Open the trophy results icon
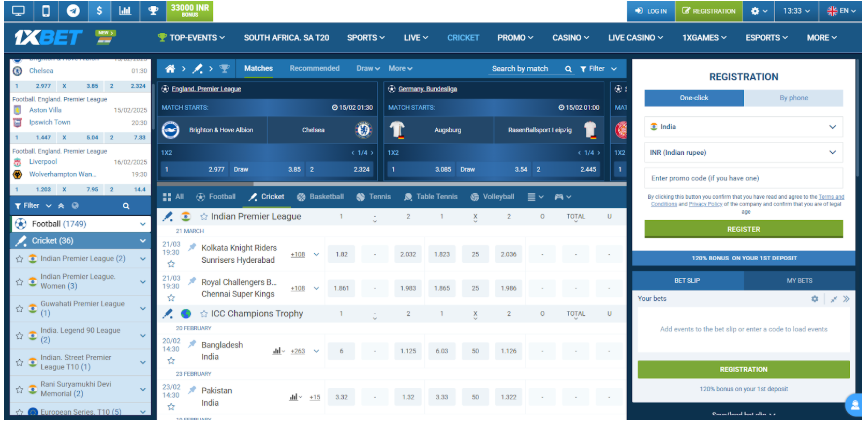This screenshot has height=422, width=867. pyautogui.click(x=153, y=11)
